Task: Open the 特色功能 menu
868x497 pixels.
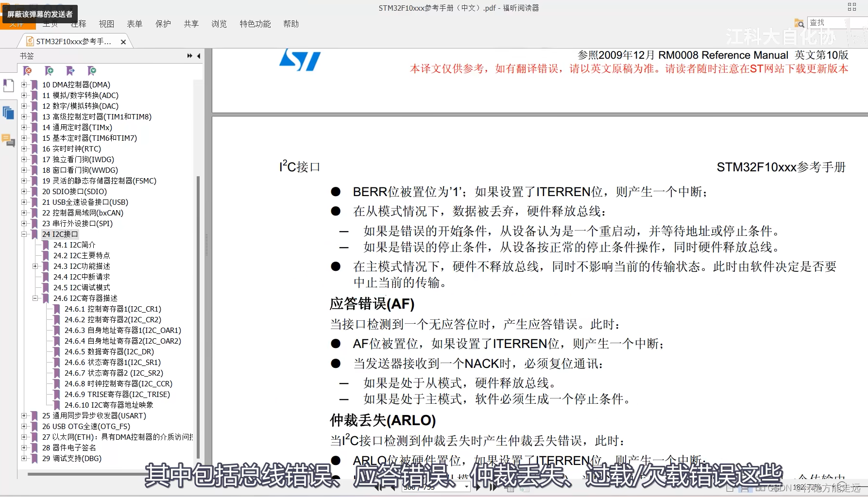Action: 255,24
